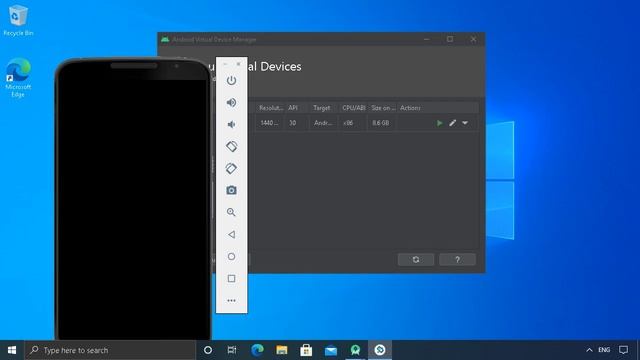
Task: Rotate the emulator left
Action: pyautogui.click(x=231, y=147)
